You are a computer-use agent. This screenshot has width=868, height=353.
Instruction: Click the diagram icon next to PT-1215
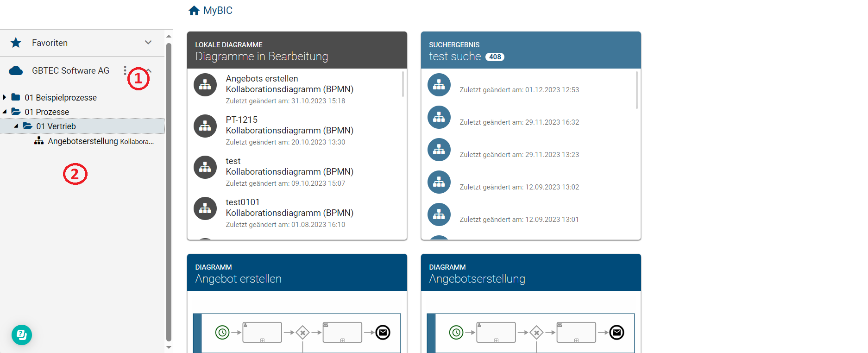(205, 126)
